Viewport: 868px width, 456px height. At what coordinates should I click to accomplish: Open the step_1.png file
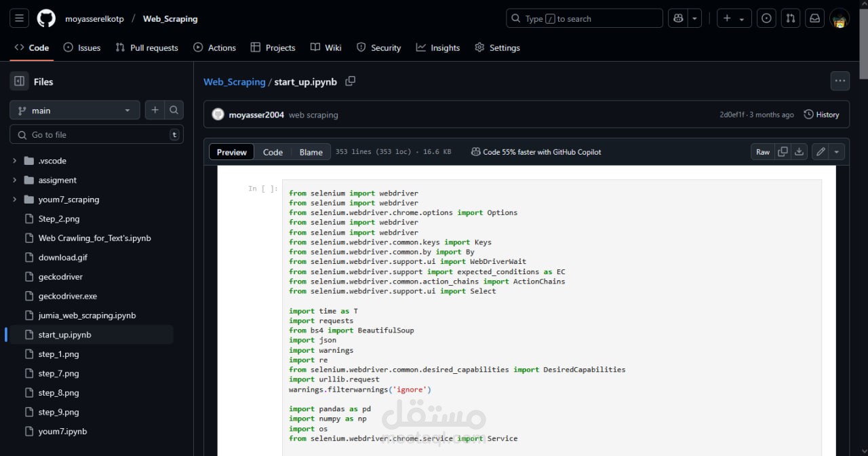pyautogui.click(x=59, y=354)
